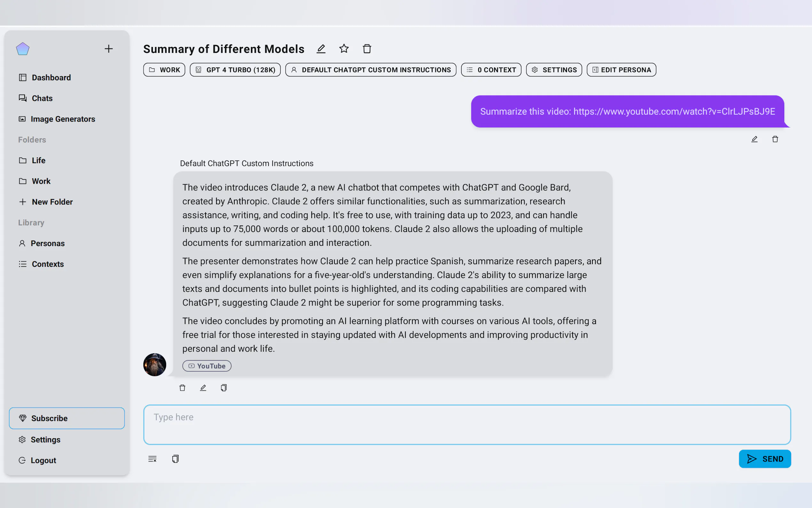Image resolution: width=812 pixels, height=508 pixels.
Task: Clear the input with the clear-text icon
Action: pos(152,459)
